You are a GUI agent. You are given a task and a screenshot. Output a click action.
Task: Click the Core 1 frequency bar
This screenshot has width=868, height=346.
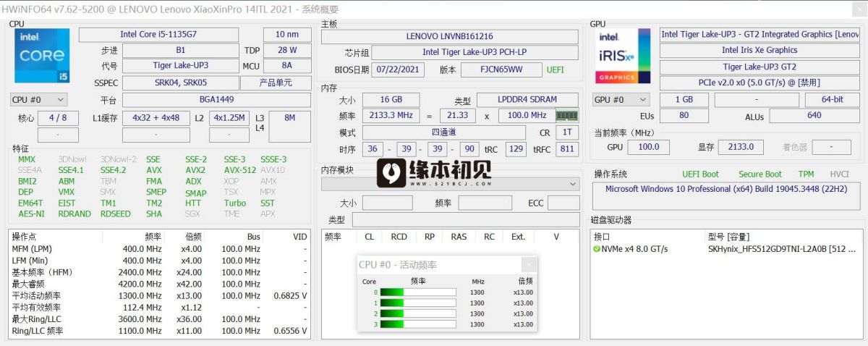pos(418,303)
